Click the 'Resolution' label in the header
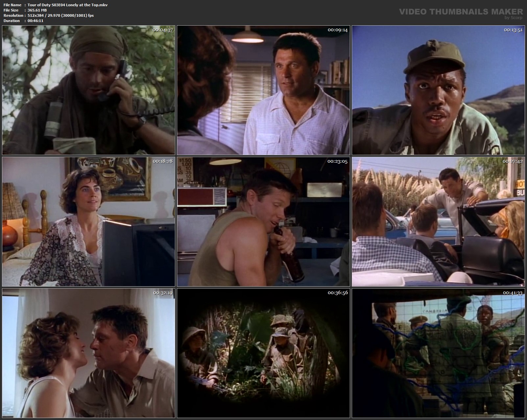The width and height of the screenshot is (527, 420). [13, 15]
